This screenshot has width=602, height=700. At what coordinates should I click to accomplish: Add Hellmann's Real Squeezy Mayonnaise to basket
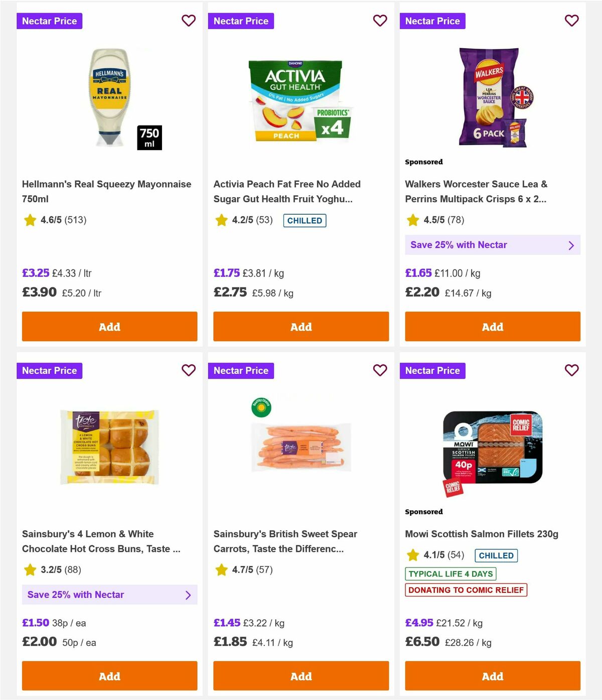coord(109,326)
